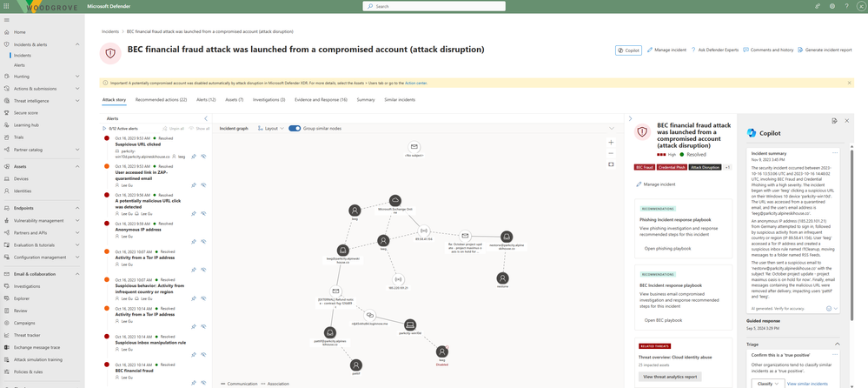Open the Layout dropdown
The width and height of the screenshot is (868, 388).
(x=271, y=128)
